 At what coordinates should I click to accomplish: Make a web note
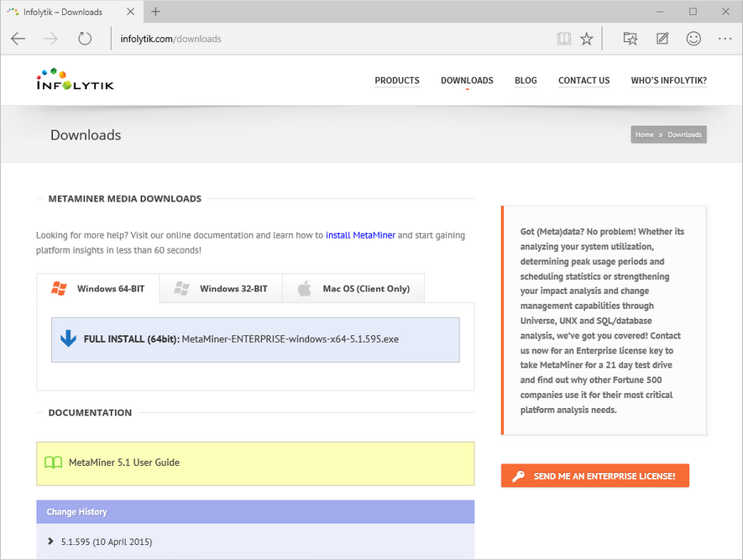coord(662,39)
